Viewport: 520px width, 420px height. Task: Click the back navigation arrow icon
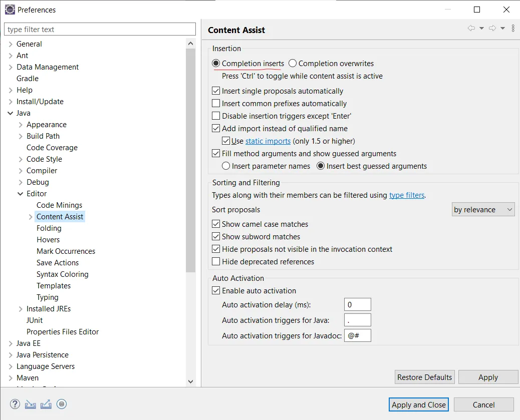(x=471, y=29)
